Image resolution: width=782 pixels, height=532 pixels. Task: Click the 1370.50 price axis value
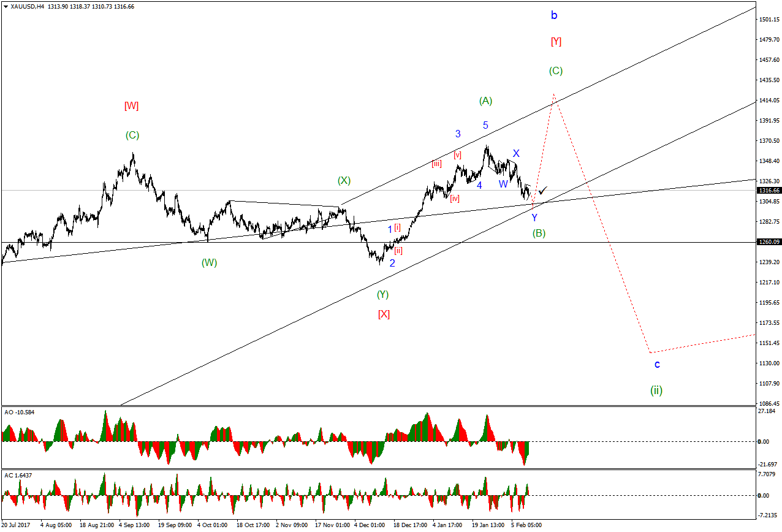[x=769, y=141]
